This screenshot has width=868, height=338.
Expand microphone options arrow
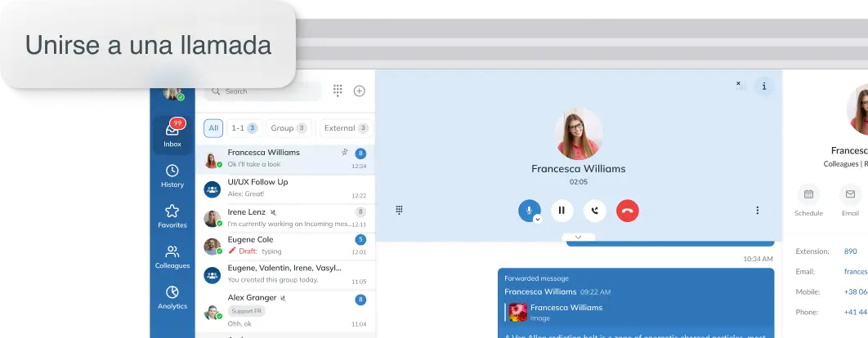pyautogui.click(x=537, y=219)
